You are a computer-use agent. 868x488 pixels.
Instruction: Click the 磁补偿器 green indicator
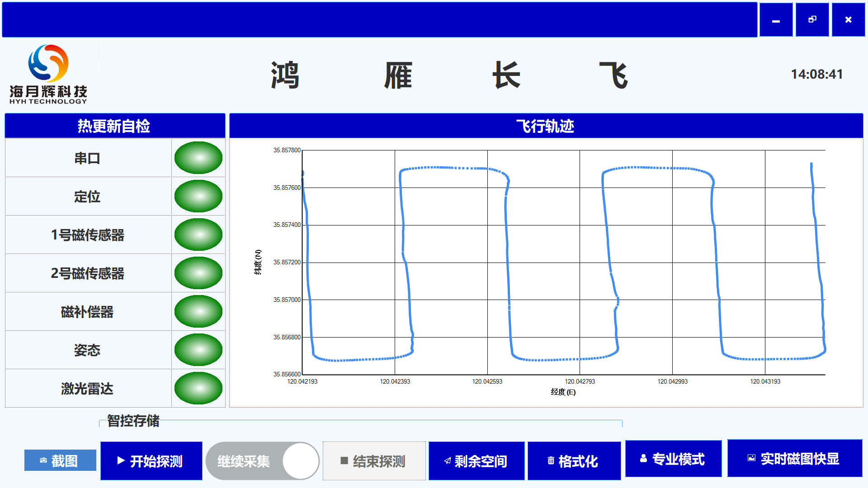[198, 311]
